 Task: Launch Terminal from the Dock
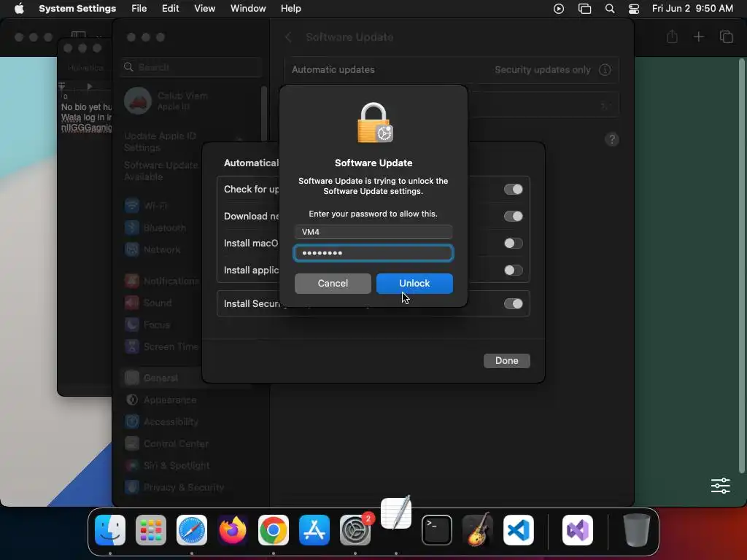(437, 530)
